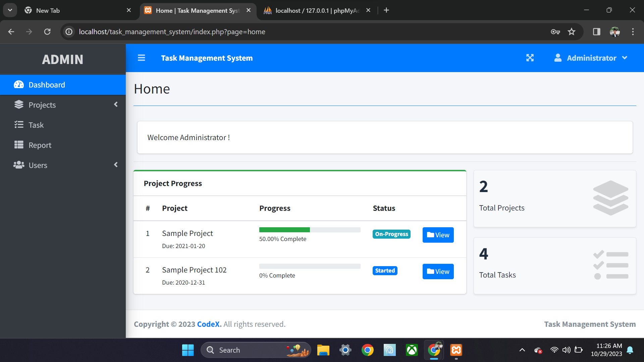Screen dimensions: 644x362
Task: Click the Started status badge
Action: click(x=385, y=270)
